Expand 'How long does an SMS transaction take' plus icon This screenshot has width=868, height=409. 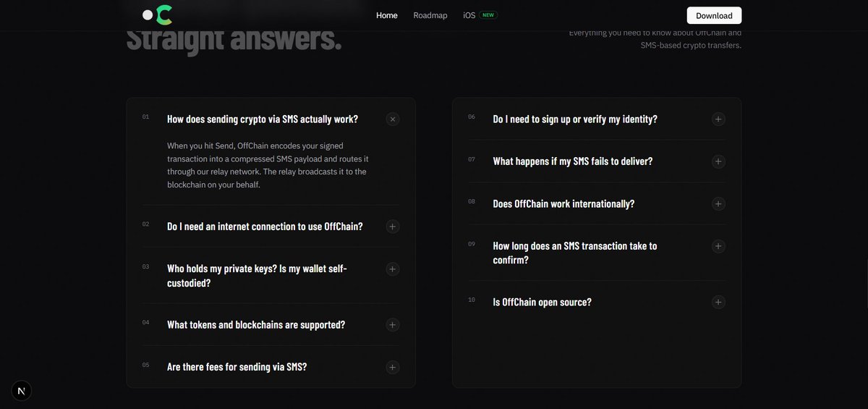tap(718, 246)
